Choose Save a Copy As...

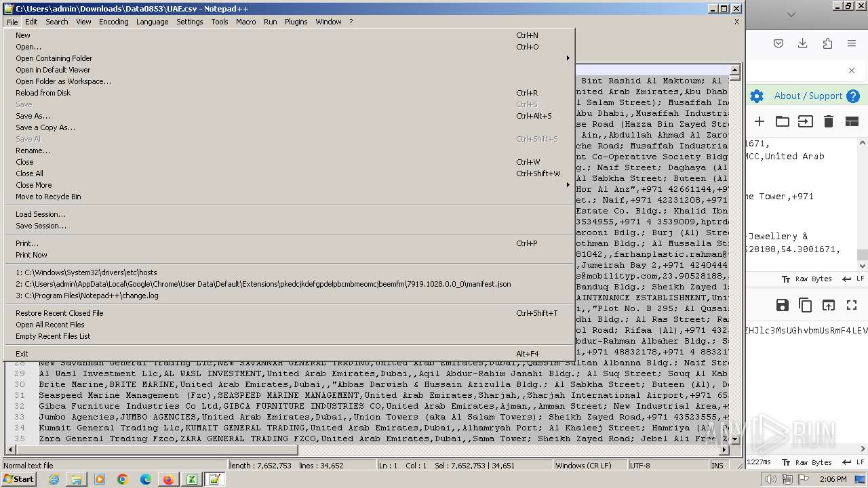[x=289, y=127]
